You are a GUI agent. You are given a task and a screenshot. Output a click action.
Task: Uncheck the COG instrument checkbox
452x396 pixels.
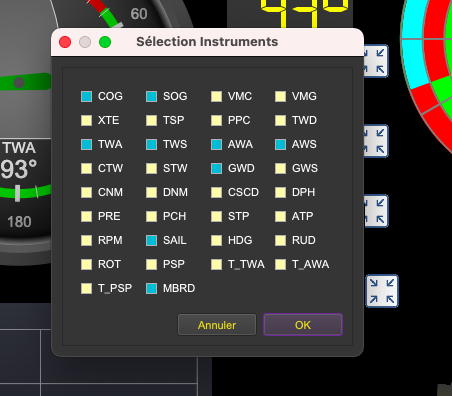[87, 96]
